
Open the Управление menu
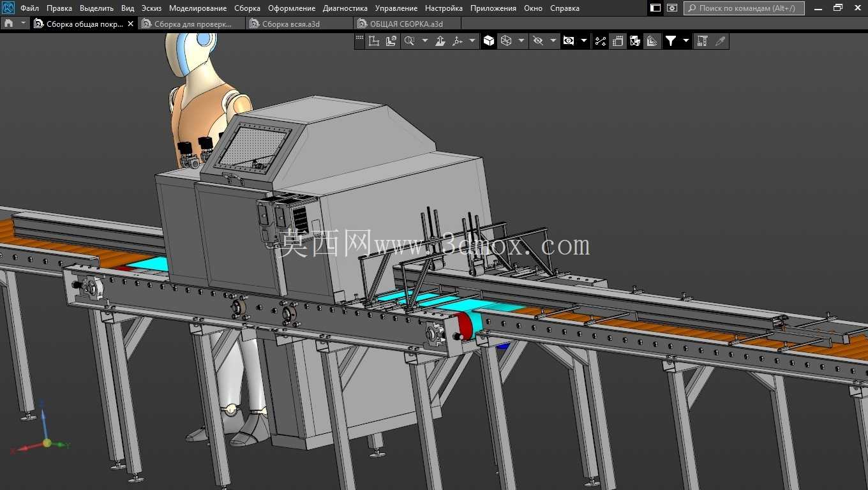click(x=396, y=8)
